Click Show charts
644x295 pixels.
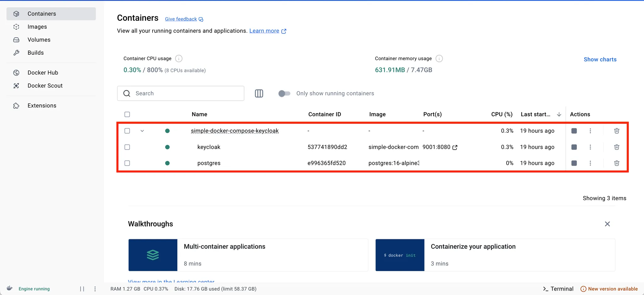pyautogui.click(x=600, y=59)
